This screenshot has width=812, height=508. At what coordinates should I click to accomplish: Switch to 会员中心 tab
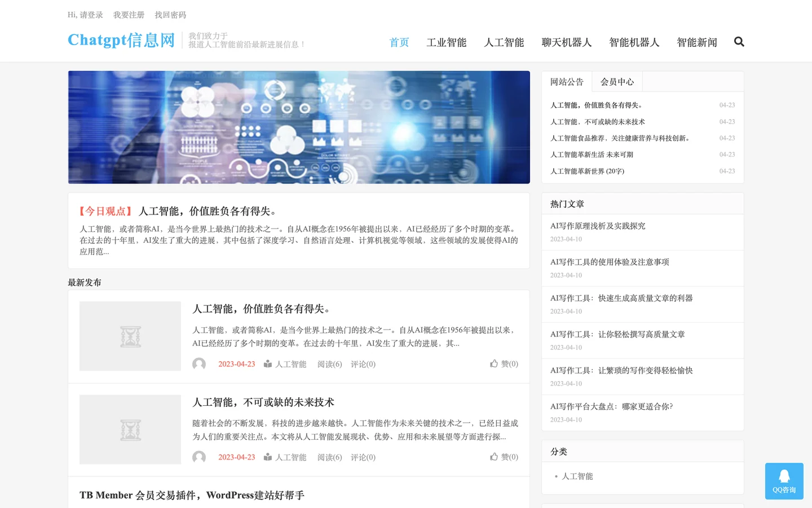pos(617,82)
